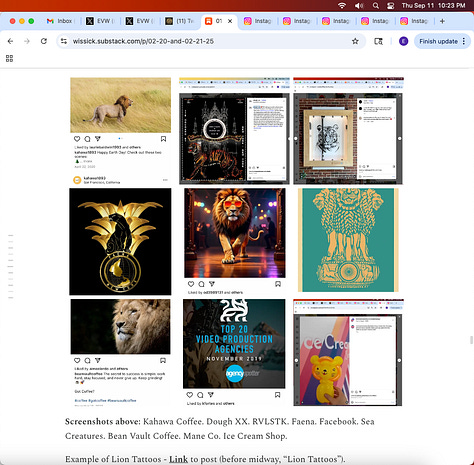Reload the current page

(44, 41)
